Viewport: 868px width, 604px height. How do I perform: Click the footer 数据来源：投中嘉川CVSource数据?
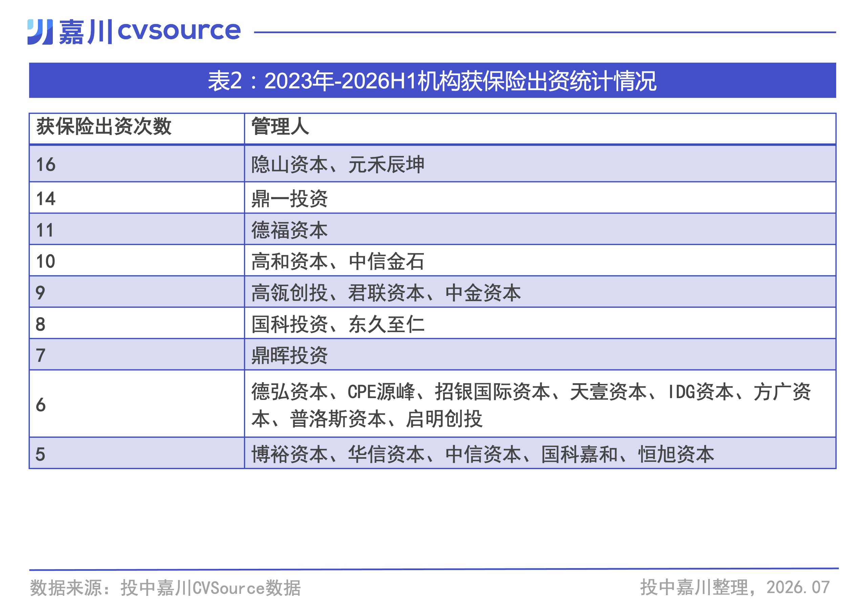pyautogui.click(x=166, y=588)
